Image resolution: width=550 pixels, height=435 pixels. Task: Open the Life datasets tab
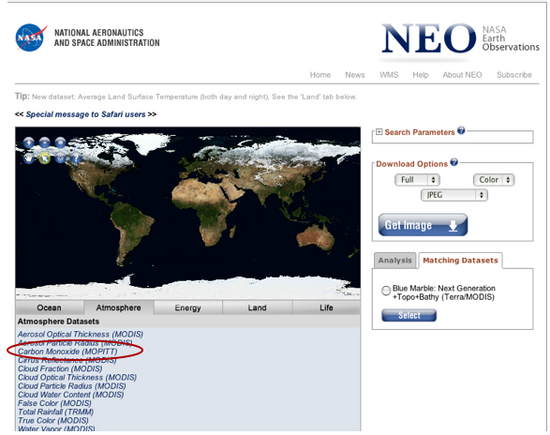pos(326,308)
